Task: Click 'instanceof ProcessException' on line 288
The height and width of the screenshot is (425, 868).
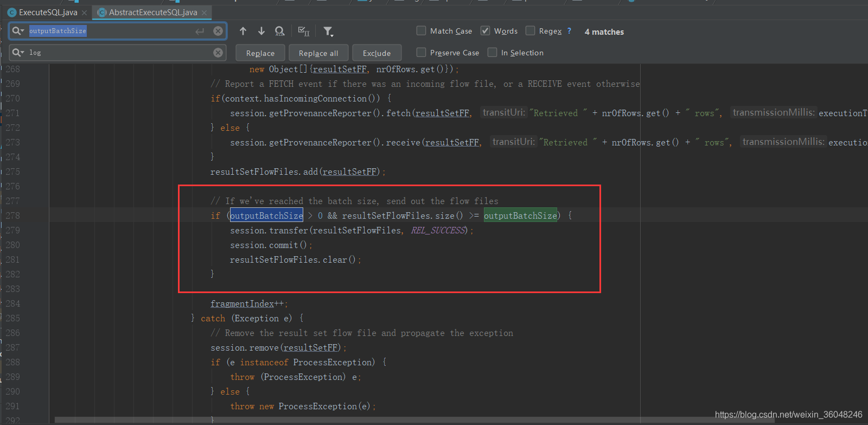Action: click(x=307, y=362)
